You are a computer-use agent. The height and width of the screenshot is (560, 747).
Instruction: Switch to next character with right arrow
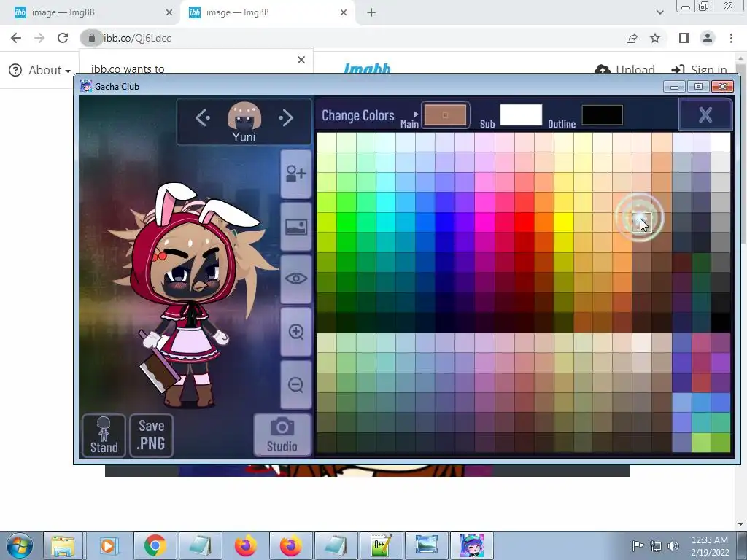point(286,117)
